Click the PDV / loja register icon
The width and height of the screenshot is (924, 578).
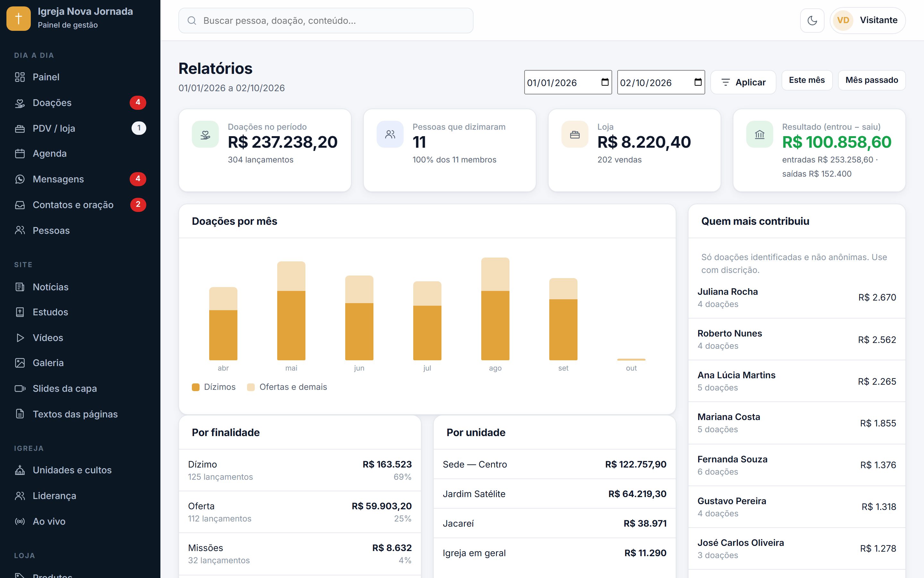tap(20, 128)
